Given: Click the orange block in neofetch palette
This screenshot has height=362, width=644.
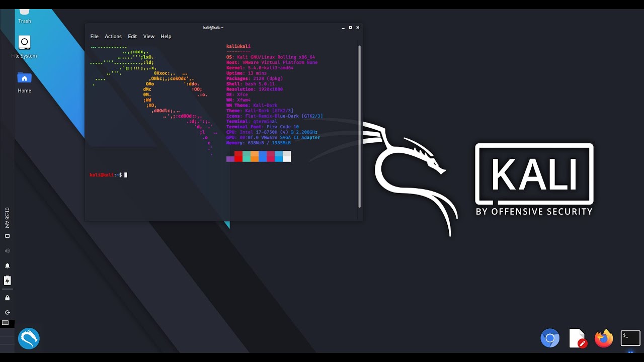Looking at the screenshot, I should 255,156.
